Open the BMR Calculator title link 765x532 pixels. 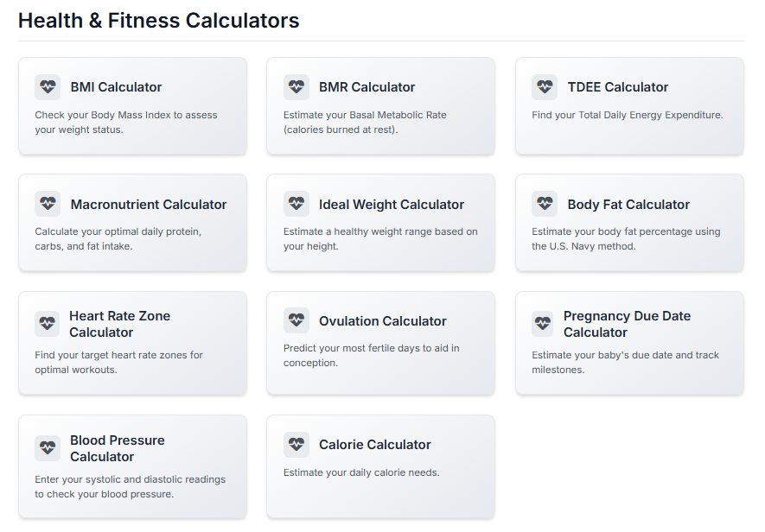point(367,87)
